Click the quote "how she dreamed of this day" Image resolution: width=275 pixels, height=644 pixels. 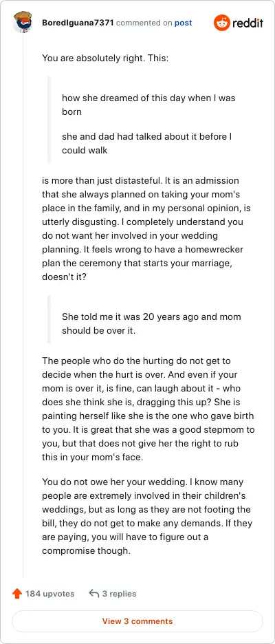[x=148, y=105]
